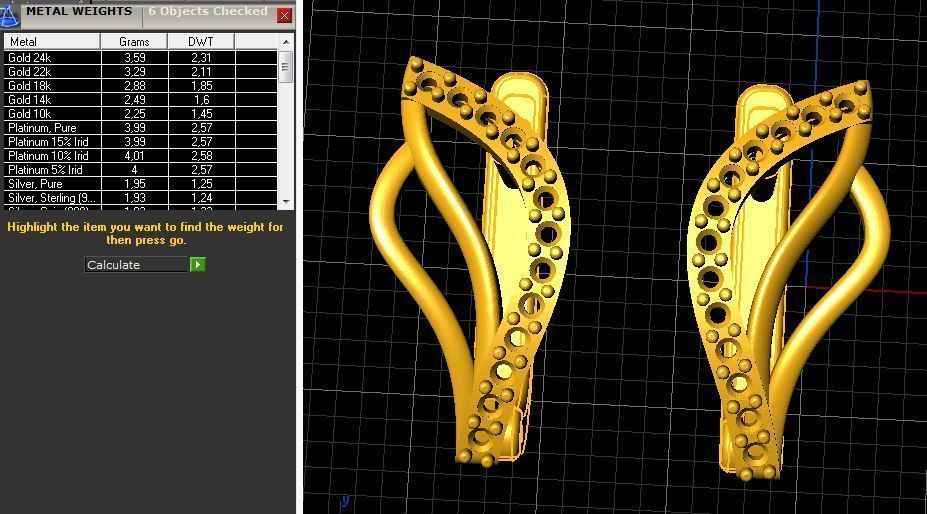
Task: Click the scroll up arrow of metal list
Action: pyautogui.click(x=286, y=42)
